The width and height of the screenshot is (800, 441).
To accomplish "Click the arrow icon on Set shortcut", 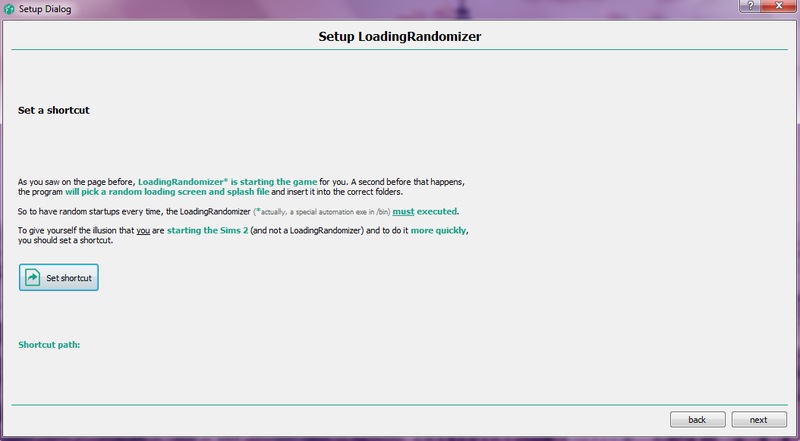I will (33, 277).
